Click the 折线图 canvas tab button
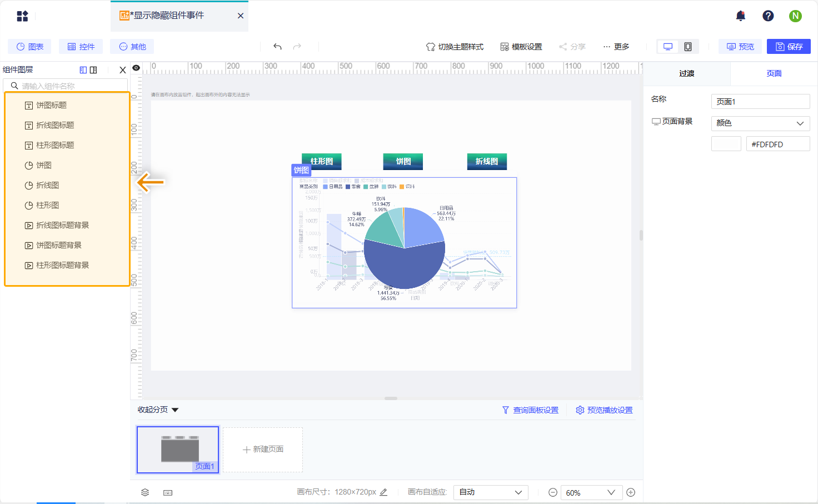Screen dimensions: 818x504 point(487,161)
